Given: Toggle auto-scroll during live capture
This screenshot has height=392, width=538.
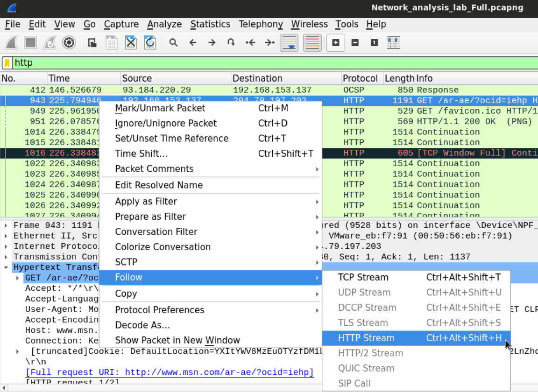Looking at the screenshot, I should (x=289, y=43).
